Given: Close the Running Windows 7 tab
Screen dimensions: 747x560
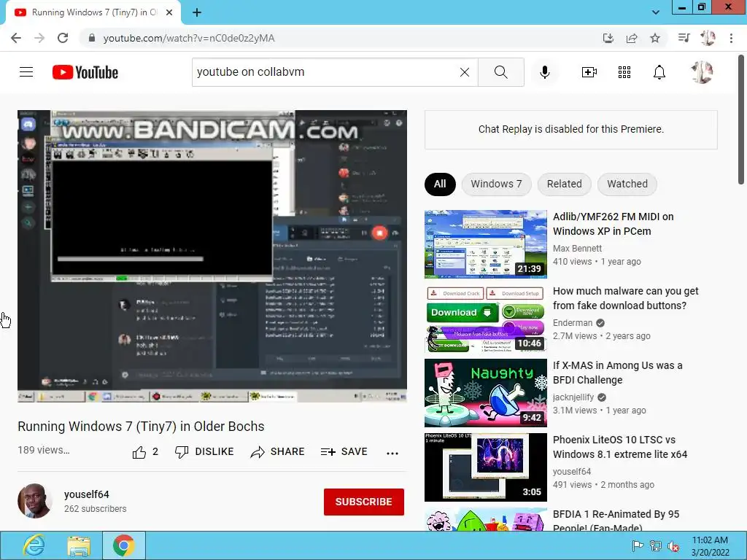Looking at the screenshot, I should tap(169, 12).
